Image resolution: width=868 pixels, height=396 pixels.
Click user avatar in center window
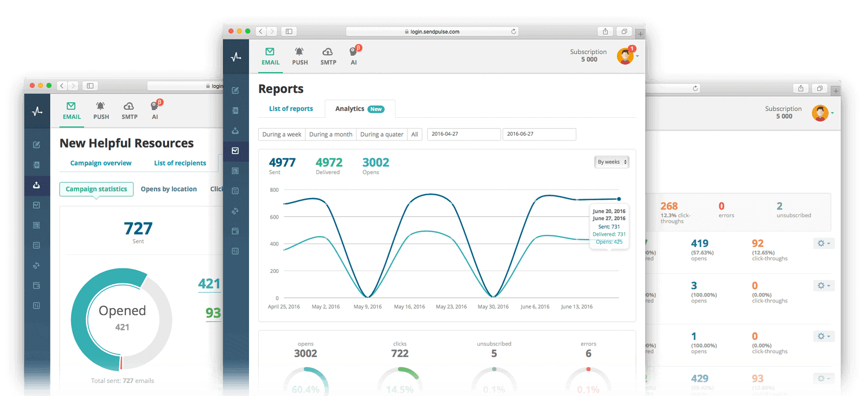(625, 56)
